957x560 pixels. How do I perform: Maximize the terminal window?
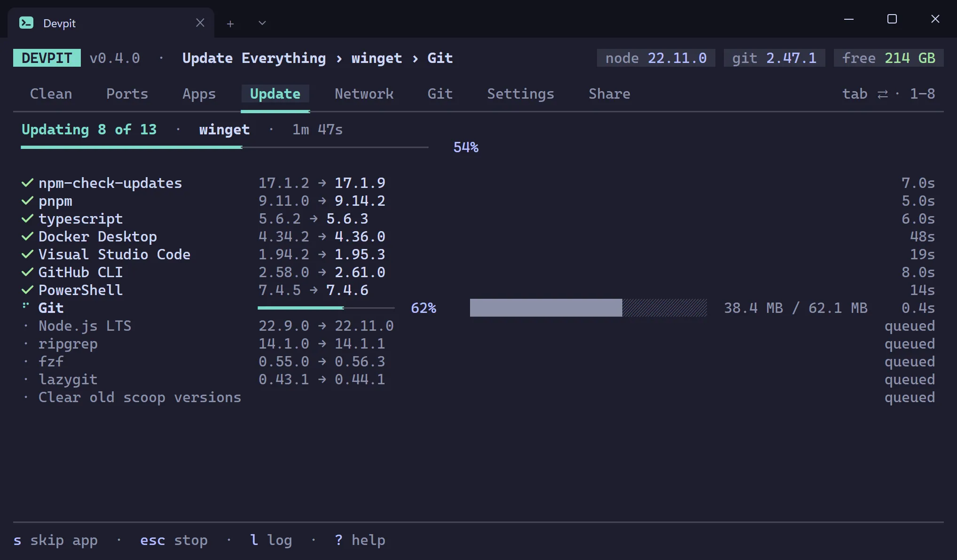pos(892,19)
